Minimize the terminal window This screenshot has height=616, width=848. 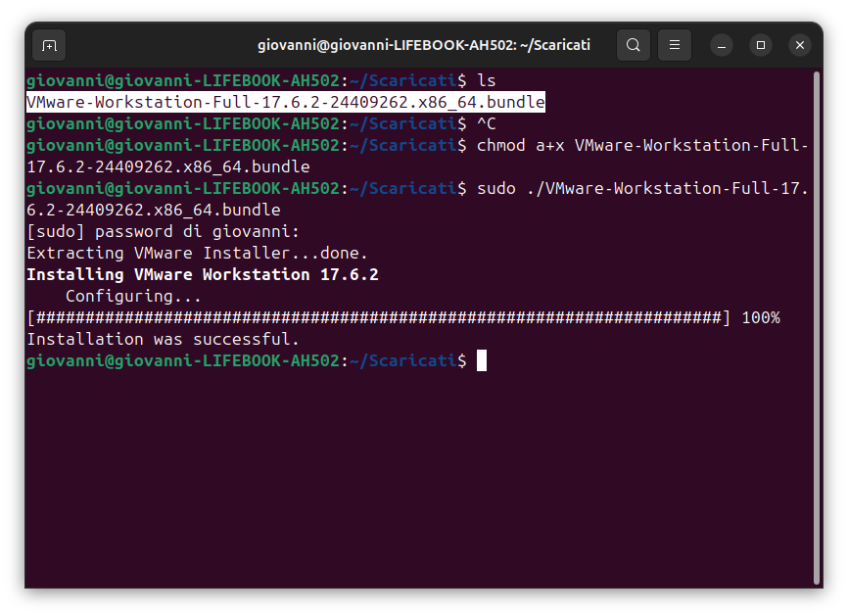point(722,45)
